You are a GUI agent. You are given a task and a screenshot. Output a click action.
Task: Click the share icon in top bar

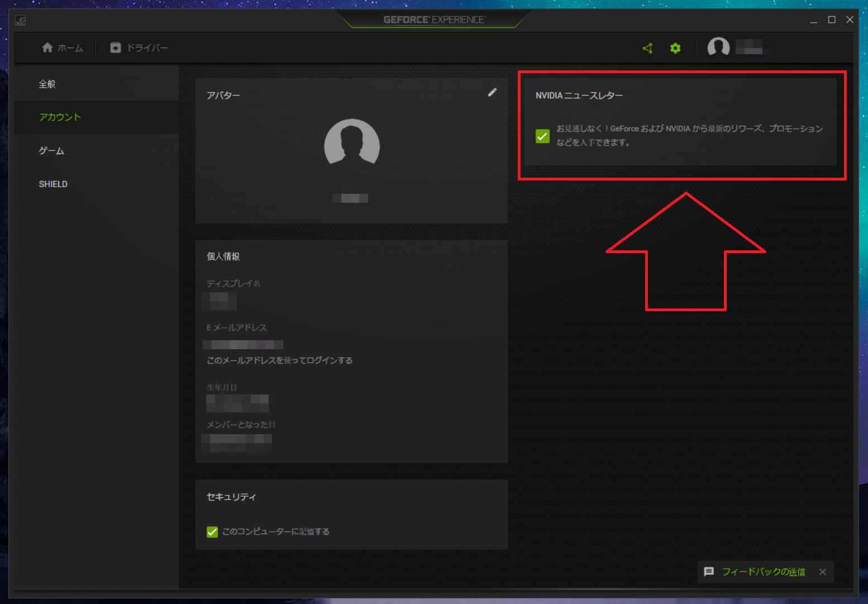[647, 49]
